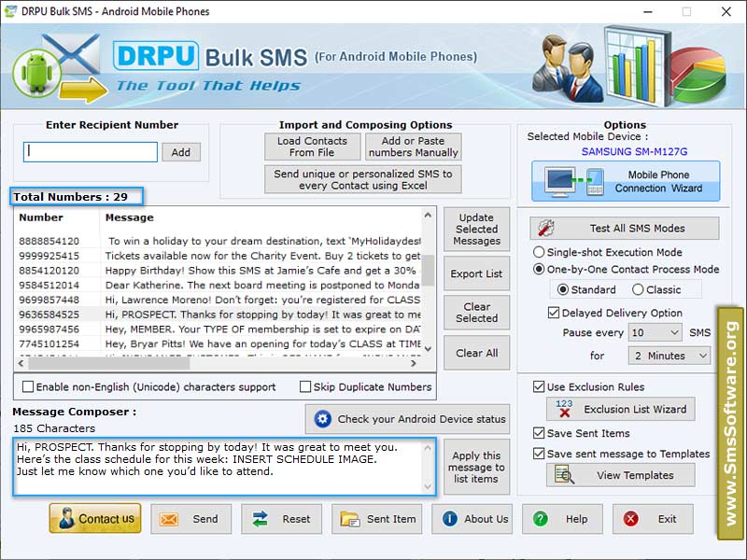Image resolution: width=747 pixels, height=560 pixels.
Task: Disable the Delayed Delivery Option
Action: (x=538, y=314)
